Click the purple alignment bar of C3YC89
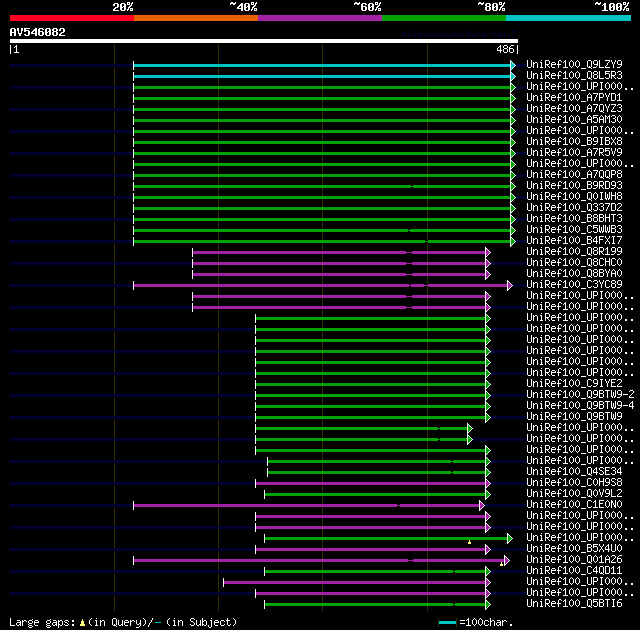The image size is (640, 630). pyautogui.click(x=320, y=285)
